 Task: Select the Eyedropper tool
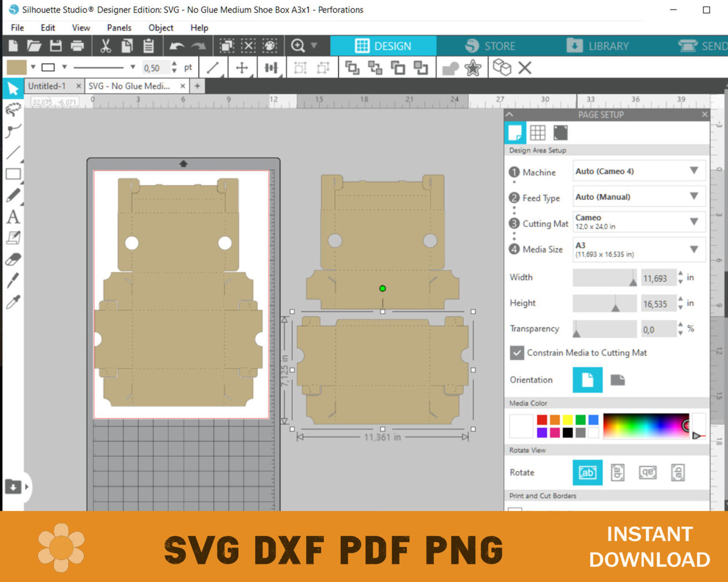(13, 301)
